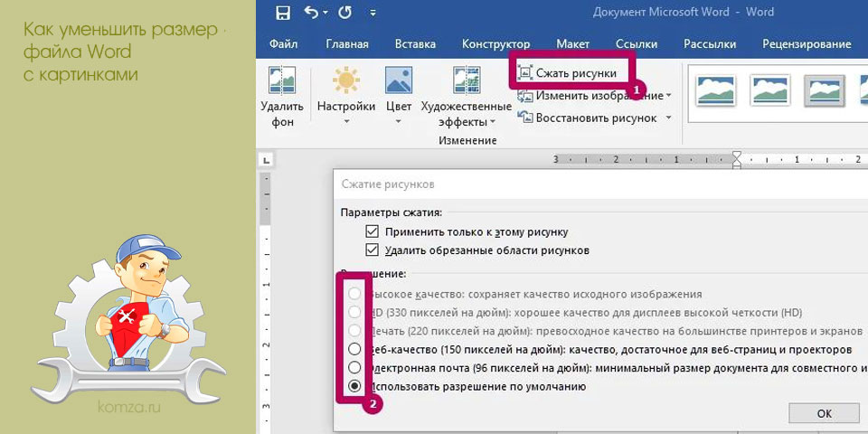
Task: Select Электронная почта 96 пикселей option
Action: [354, 368]
